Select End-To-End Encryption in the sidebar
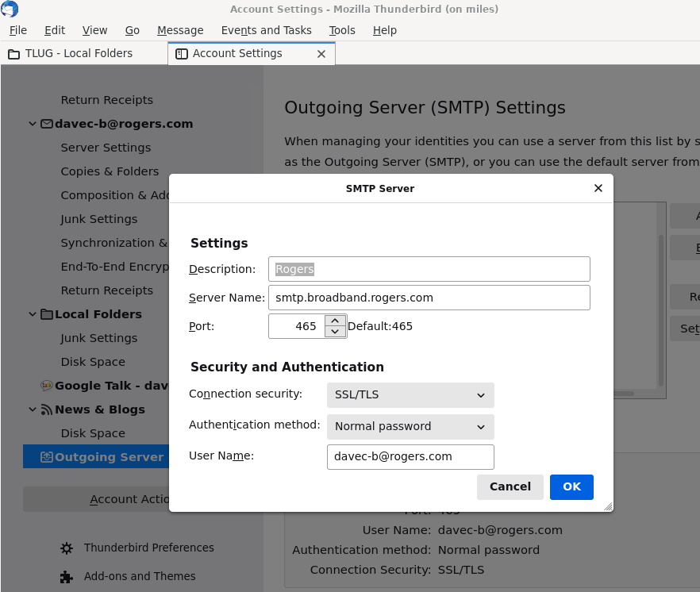This screenshot has width=700, height=592. 115,267
